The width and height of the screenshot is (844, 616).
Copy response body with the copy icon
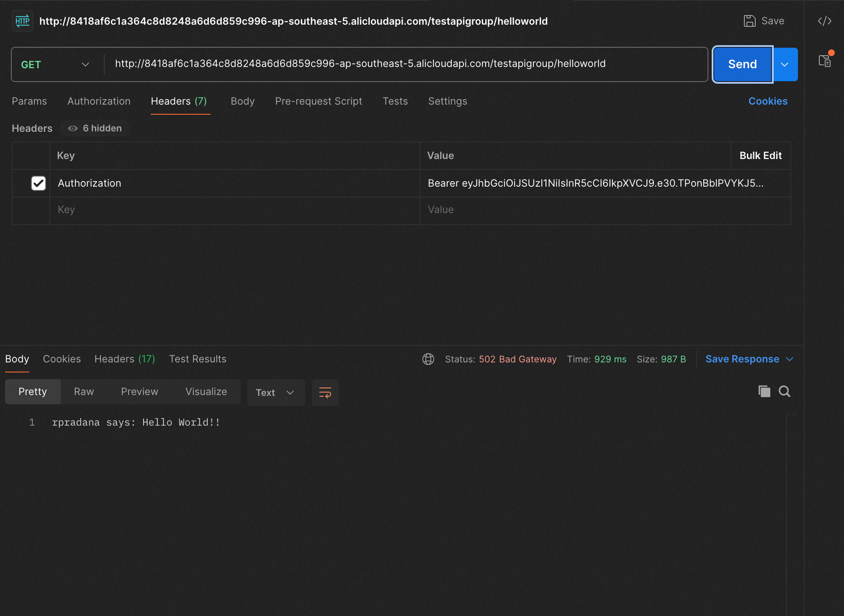(764, 392)
